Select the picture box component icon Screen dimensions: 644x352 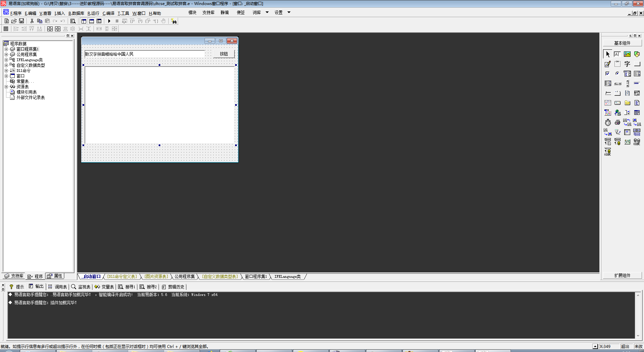[x=627, y=54]
